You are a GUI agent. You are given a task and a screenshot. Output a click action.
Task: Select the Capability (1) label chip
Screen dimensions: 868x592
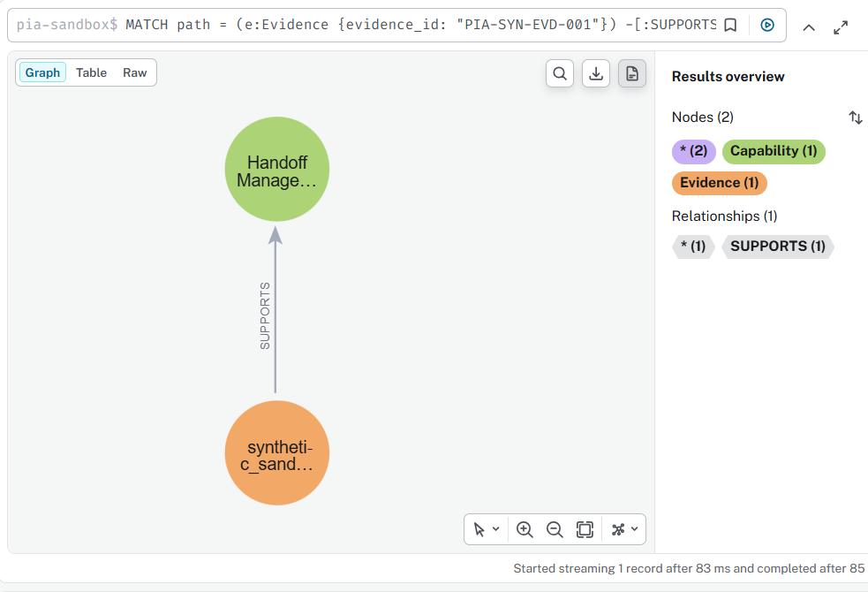[774, 151]
